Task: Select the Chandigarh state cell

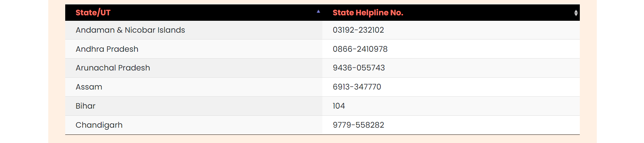Action: pyautogui.click(x=194, y=125)
